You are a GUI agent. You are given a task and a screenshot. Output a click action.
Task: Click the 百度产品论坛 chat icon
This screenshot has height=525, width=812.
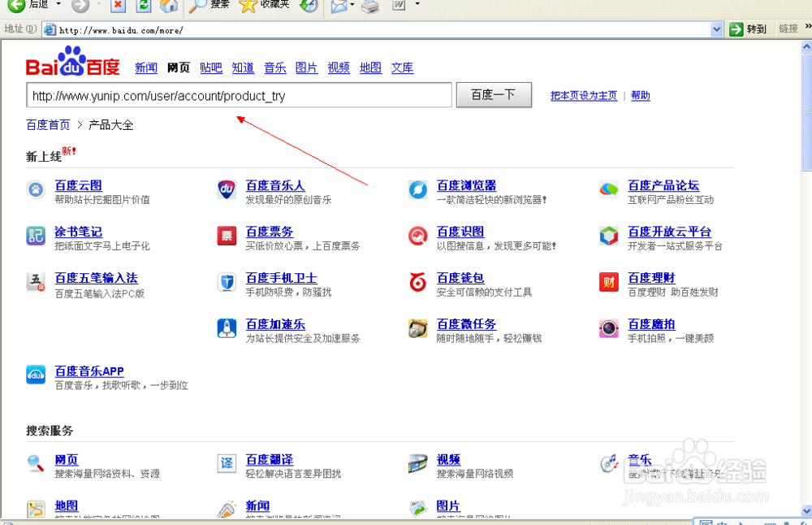pyautogui.click(x=609, y=189)
